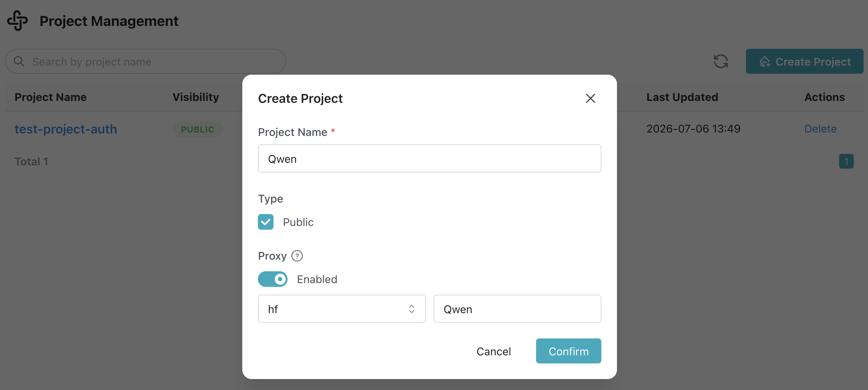Image resolution: width=868 pixels, height=390 pixels.
Task: Click the Project Management logo icon
Action: click(17, 21)
